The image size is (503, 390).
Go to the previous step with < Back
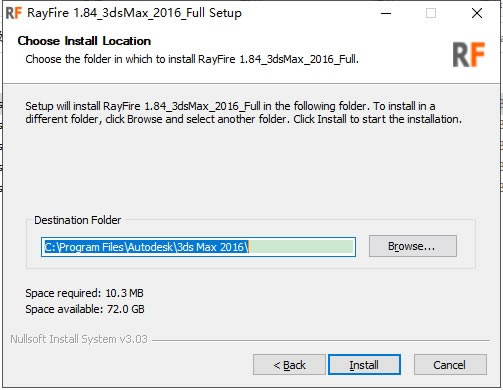pyautogui.click(x=289, y=365)
